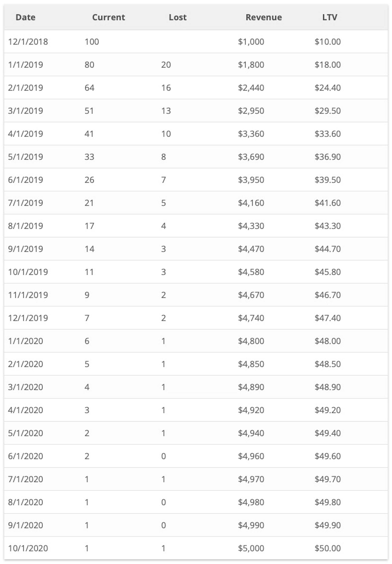Click the $48.00 LTV value

327,341
